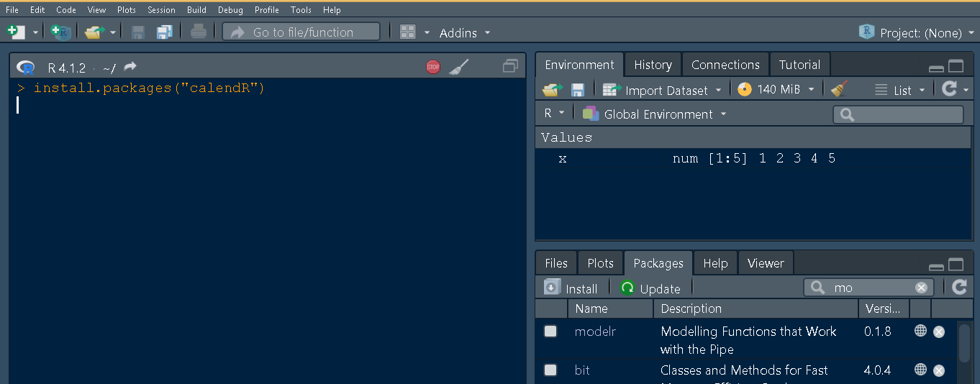Open the workspace panes layout icon
This screenshot has width=980, height=384.
(x=407, y=32)
